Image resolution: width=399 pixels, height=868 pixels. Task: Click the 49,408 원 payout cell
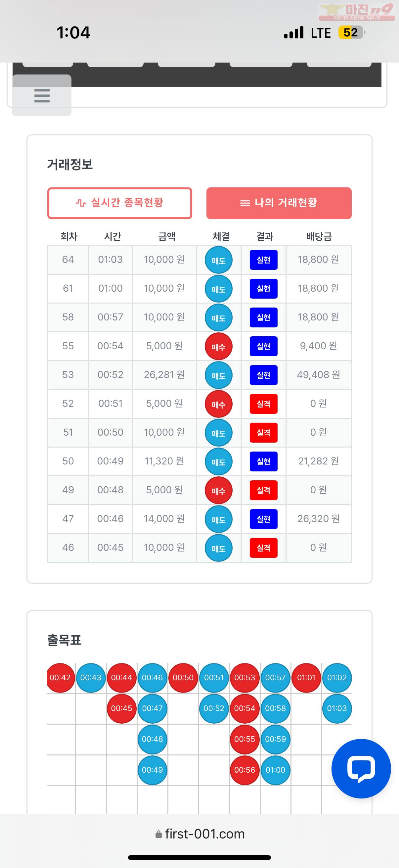319,375
